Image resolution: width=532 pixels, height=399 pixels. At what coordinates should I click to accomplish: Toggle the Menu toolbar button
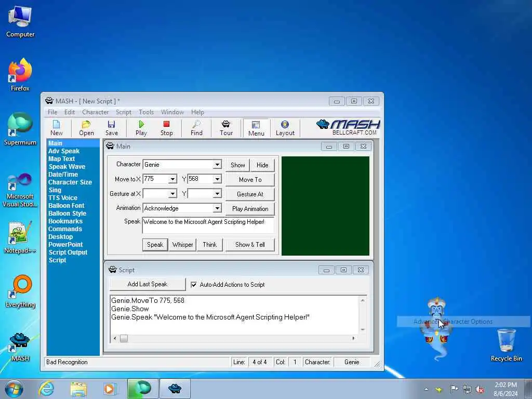tap(256, 128)
